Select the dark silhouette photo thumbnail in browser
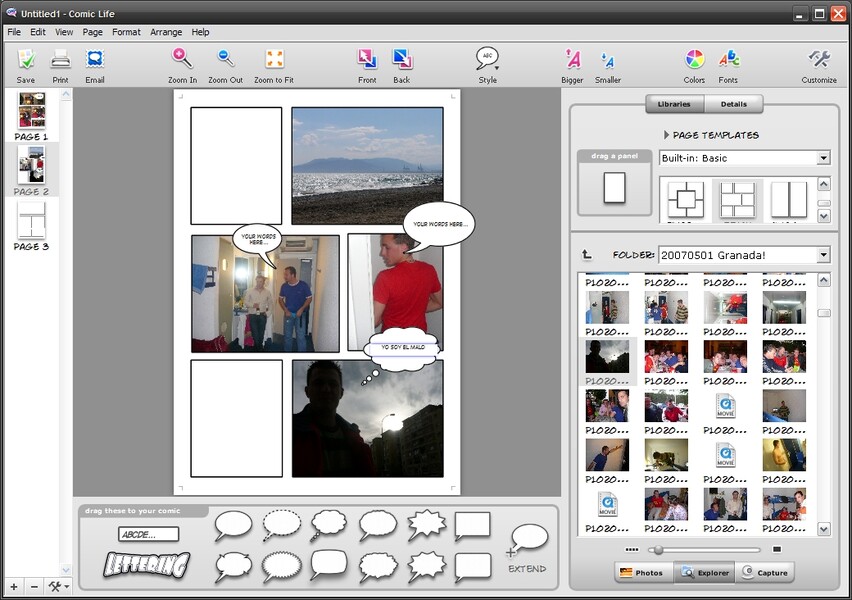 (607, 357)
